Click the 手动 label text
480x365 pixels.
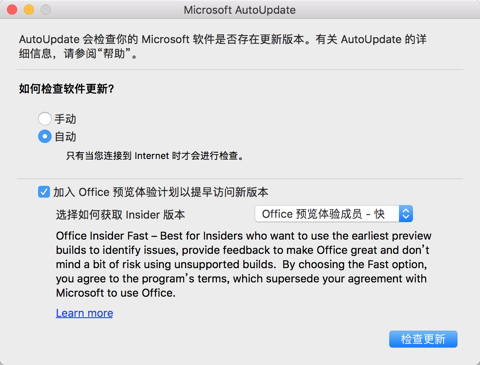(65, 119)
